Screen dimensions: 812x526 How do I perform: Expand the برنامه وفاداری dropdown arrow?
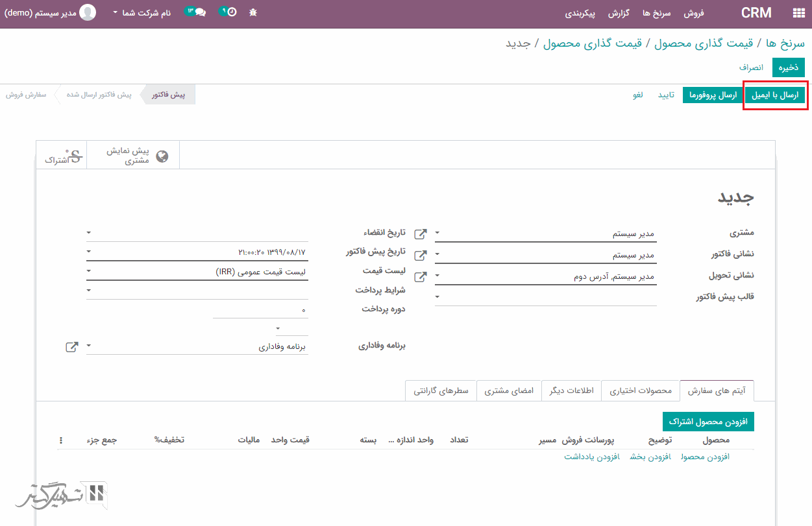pos(89,347)
